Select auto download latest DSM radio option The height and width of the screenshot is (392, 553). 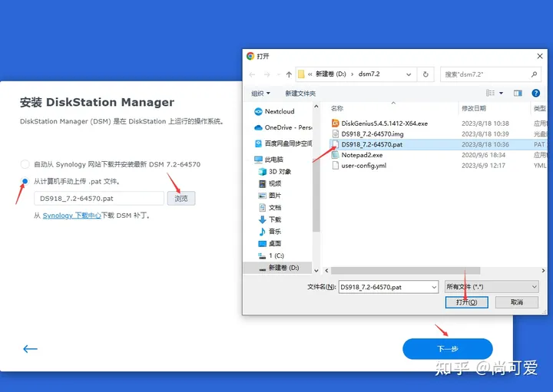[25, 164]
